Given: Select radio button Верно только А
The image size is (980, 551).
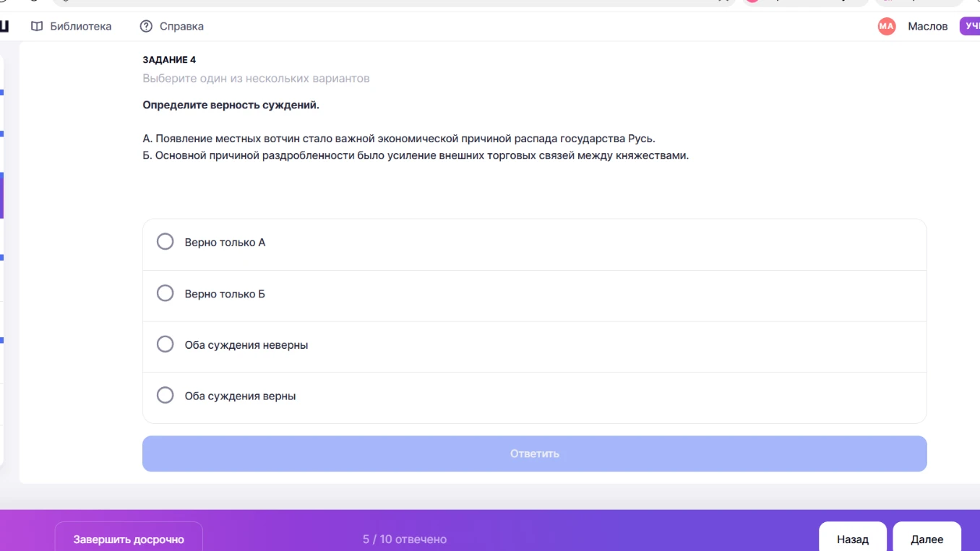Looking at the screenshot, I should point(166,241).
